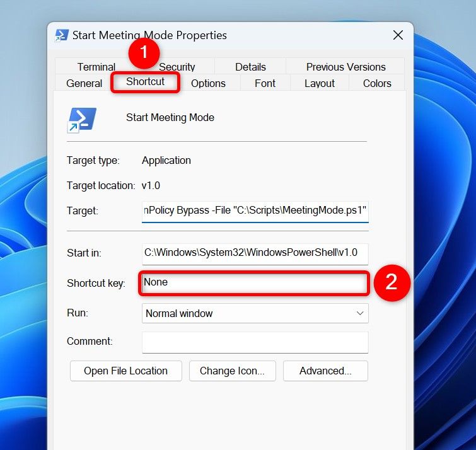This screenshot has width=476, height=450.
Task: Open the Advanced settings button
Action: point(325,371)
